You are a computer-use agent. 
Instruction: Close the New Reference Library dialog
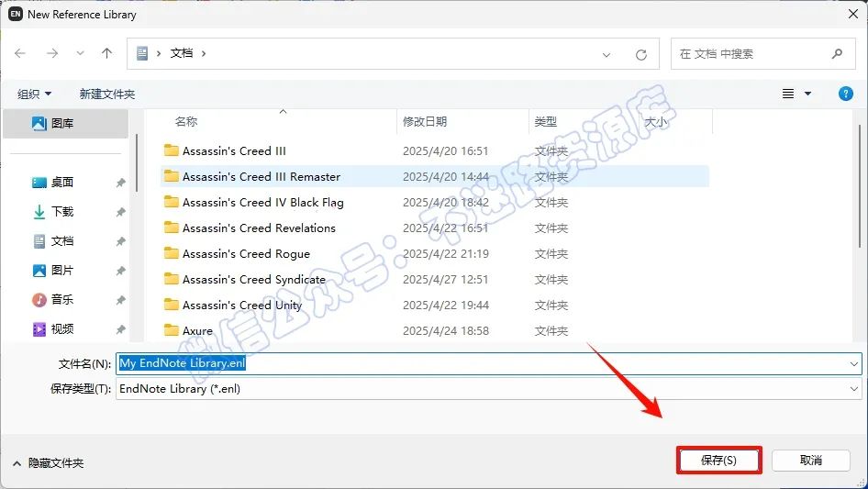[x=853, y=14]
